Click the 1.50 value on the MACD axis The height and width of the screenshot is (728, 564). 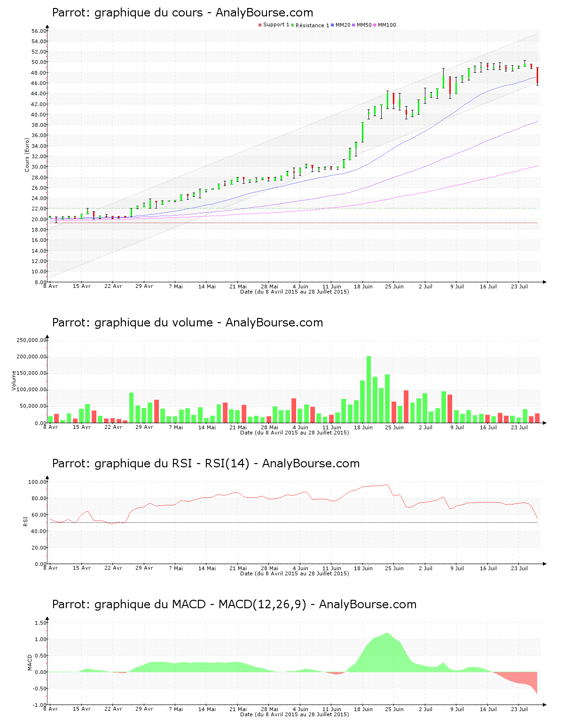point(40,623)
